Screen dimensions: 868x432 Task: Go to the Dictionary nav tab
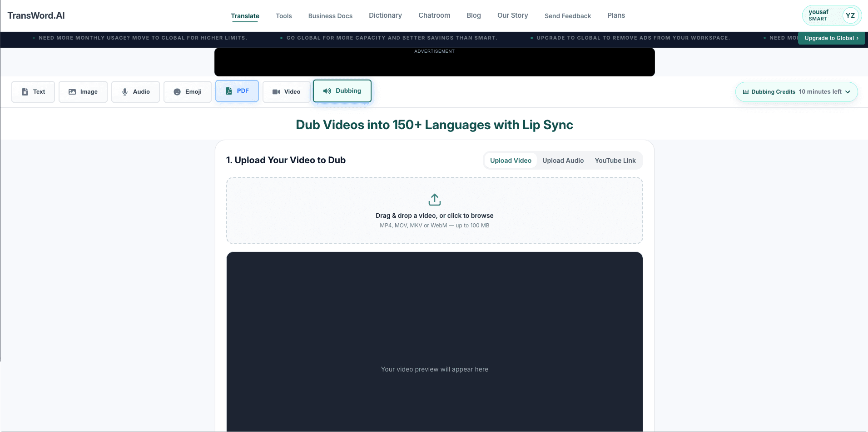(x=385, y=15)
